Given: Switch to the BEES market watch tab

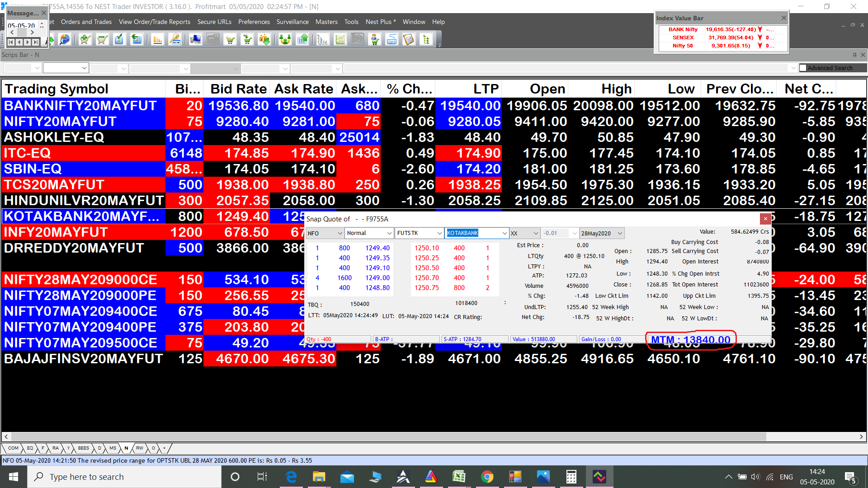Looking at the screenshot, I should (84, 448).
